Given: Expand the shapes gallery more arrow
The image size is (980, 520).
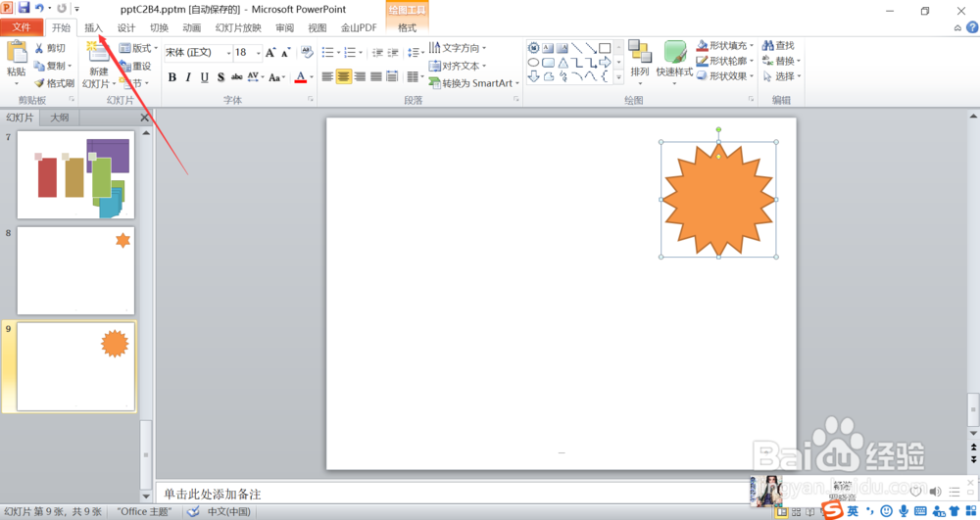Looking at the screenshot, I should (618, 77).
